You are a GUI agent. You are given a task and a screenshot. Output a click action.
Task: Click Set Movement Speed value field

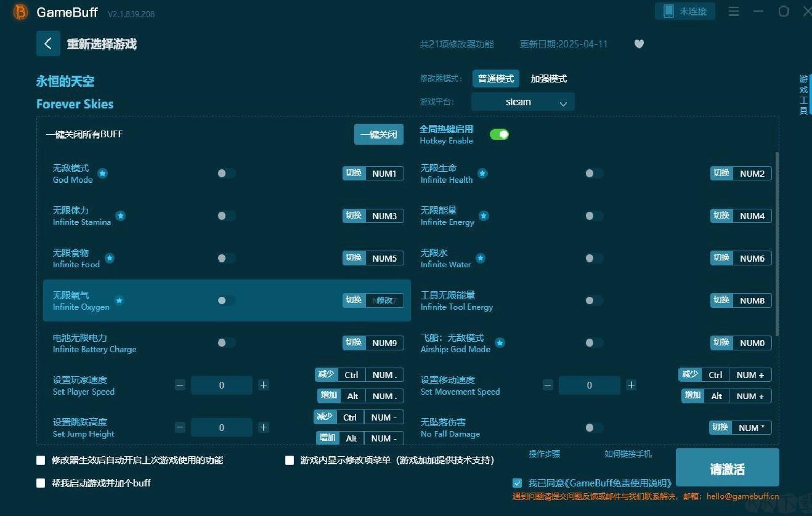pyautogui.click(x=590, y=385)
